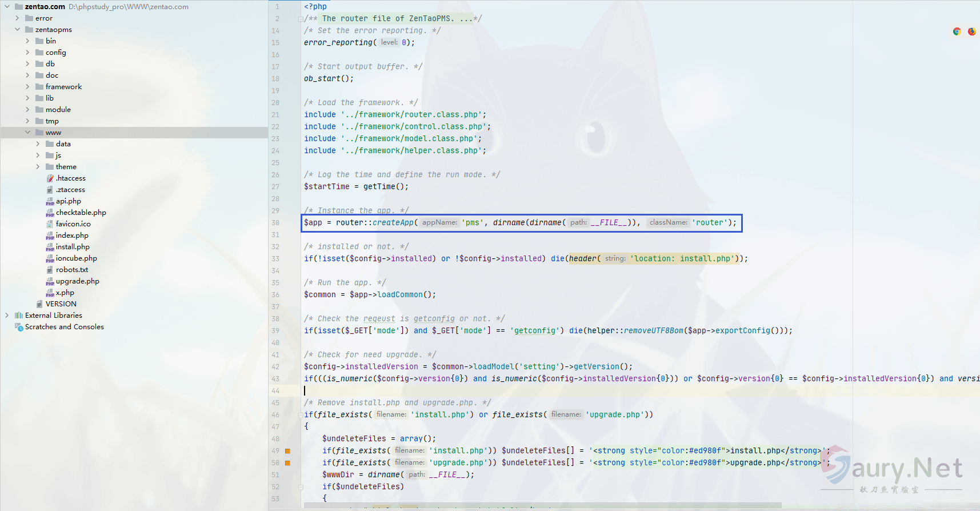980x511 pixels.
Task: Open in Firefox browser icon
Action: 971,31
